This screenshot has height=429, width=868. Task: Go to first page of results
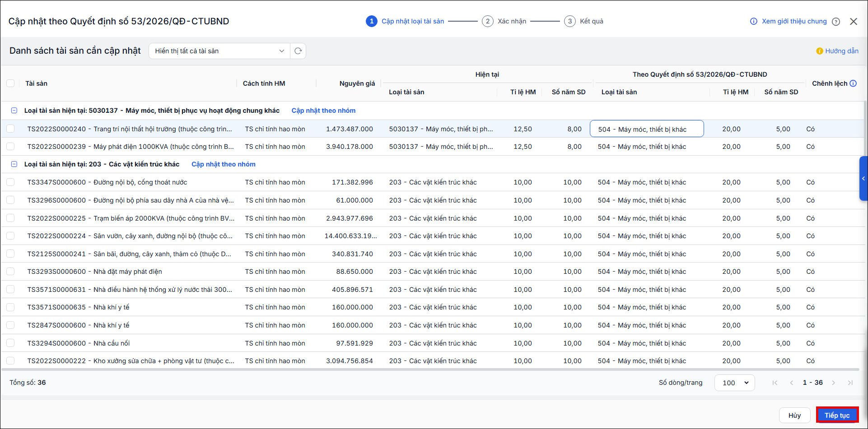click(775, 383)
